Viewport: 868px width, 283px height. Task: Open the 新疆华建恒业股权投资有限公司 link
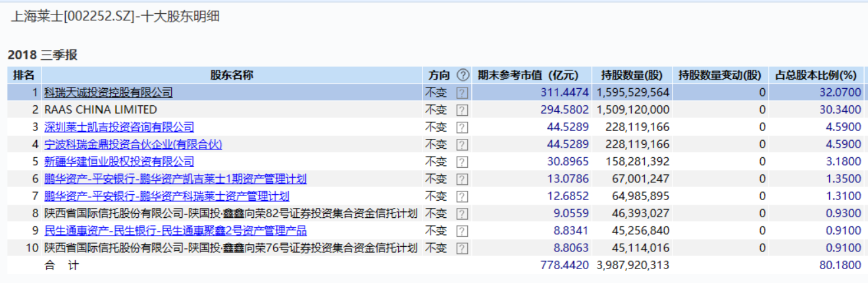click(x=119, y=161)
